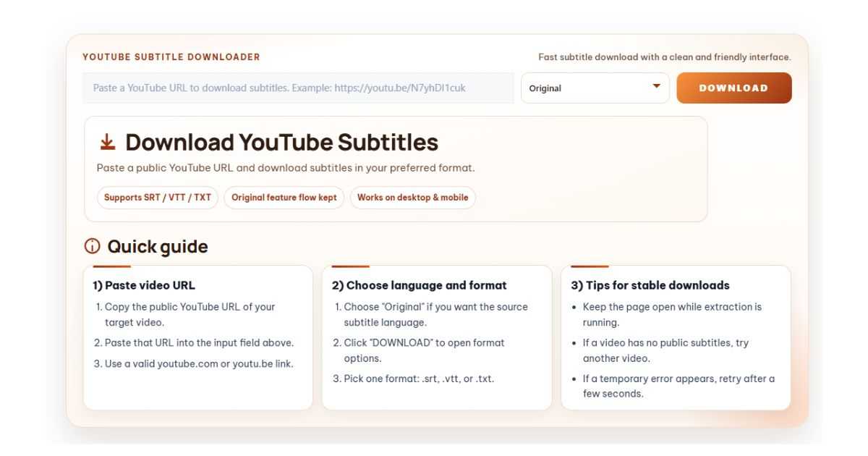The image size is (868, 456).
Task: Click the Choose language and format card title
Action: click(x=420, y=285)
